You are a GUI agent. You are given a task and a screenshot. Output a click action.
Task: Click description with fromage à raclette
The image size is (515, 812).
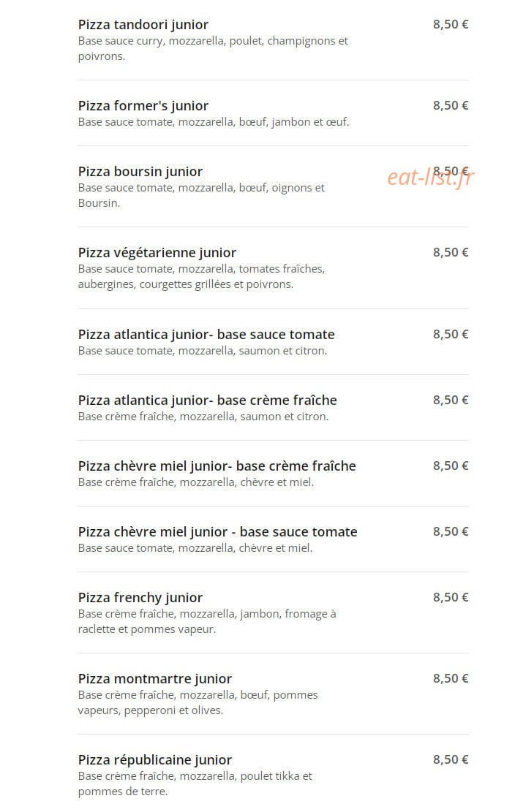tap(207, 621)
